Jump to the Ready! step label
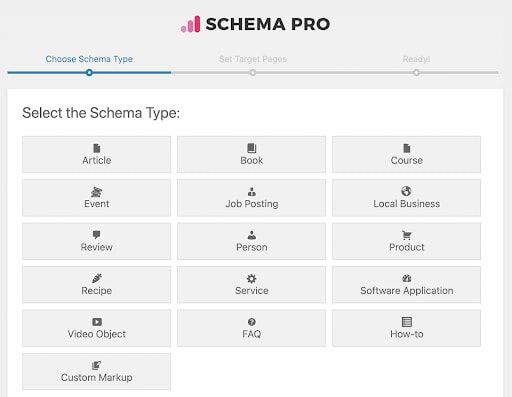The height and width of the screenshot is (397, 512). (416, 59)
